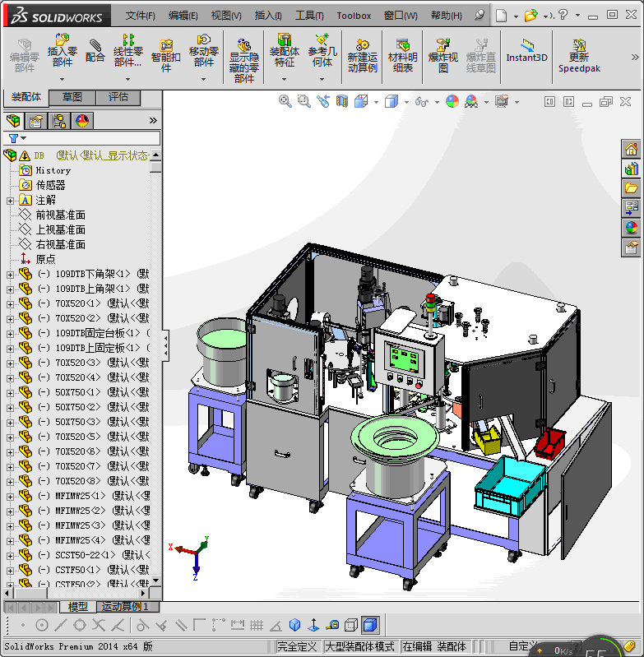The width and height of the screenshot is (644, 657).
Task: Expand more manager tabs chevron
Action: [153, 121]
